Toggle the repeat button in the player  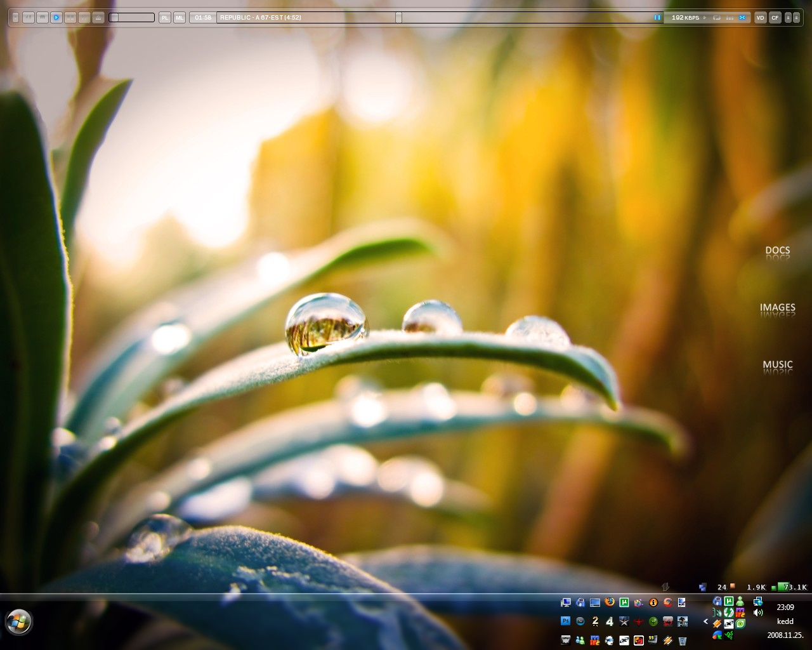point(717,17)
